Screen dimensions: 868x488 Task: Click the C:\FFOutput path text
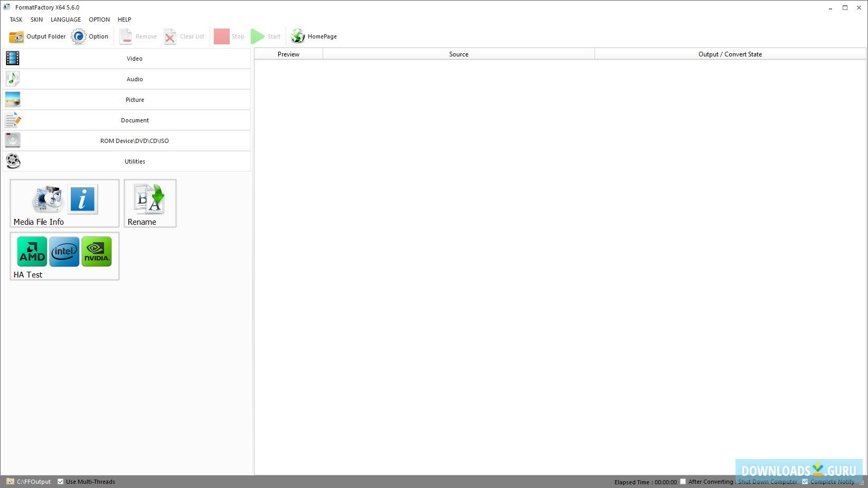tap(34, 482)
